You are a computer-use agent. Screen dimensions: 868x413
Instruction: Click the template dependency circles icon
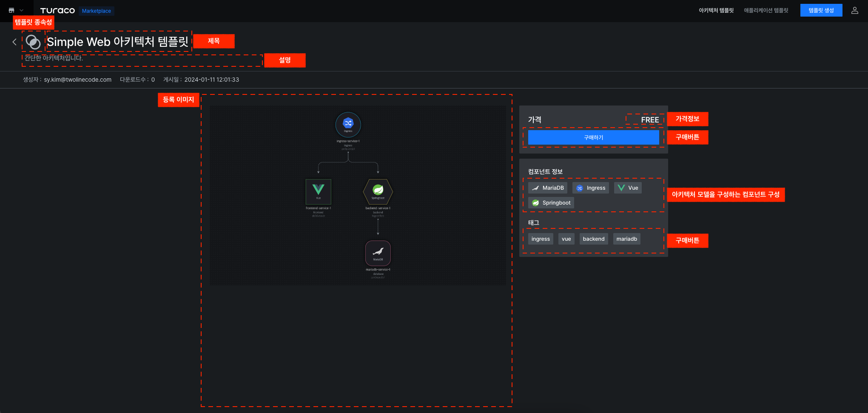33,42
